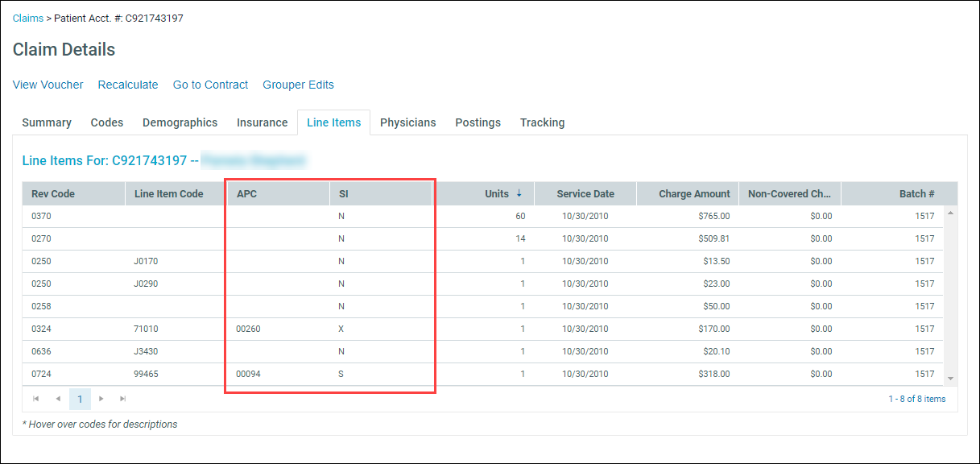The width and height of the screenshot is (980, 464).
Task: Sort by the Service Date column header
Action: [585, 193]
